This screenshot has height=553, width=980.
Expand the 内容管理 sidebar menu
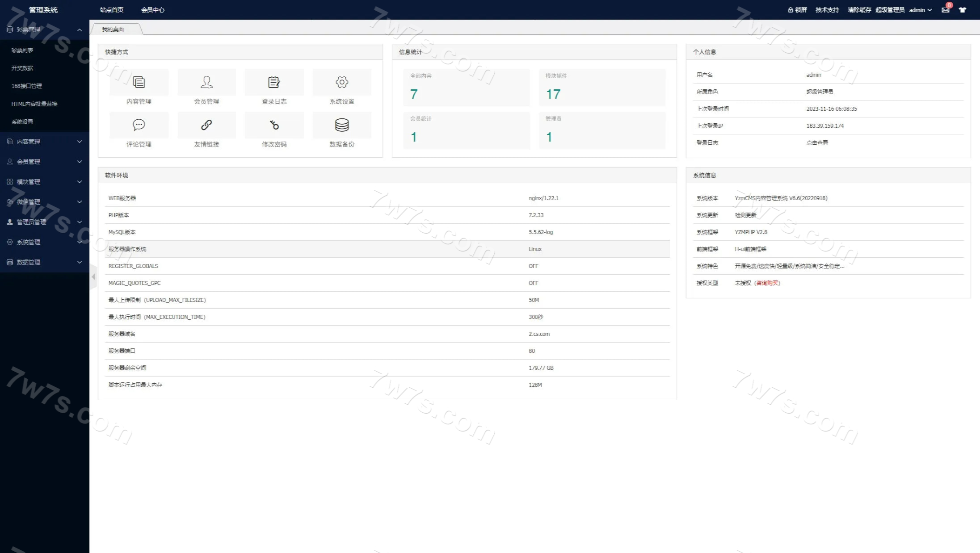click(45, 142)
